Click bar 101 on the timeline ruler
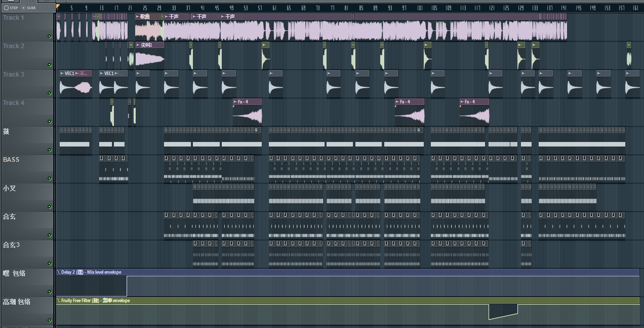Image resolution: width=644 pixels, height=328 pixels. [x=420, y=8]
